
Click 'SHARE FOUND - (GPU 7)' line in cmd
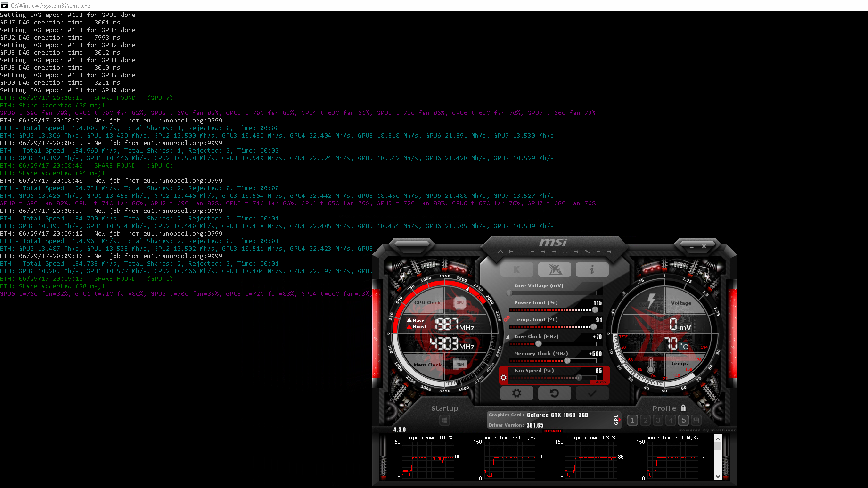pyautogui.click(x=86, y=98)
